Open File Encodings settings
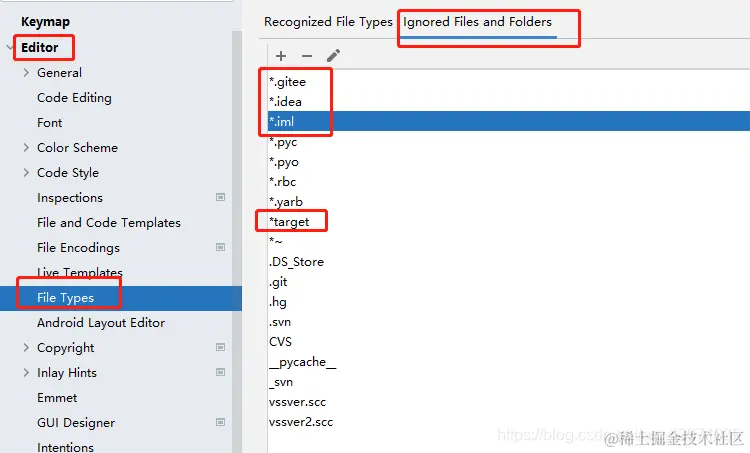The height and width of the screenshot is (453, 750). 78,247
